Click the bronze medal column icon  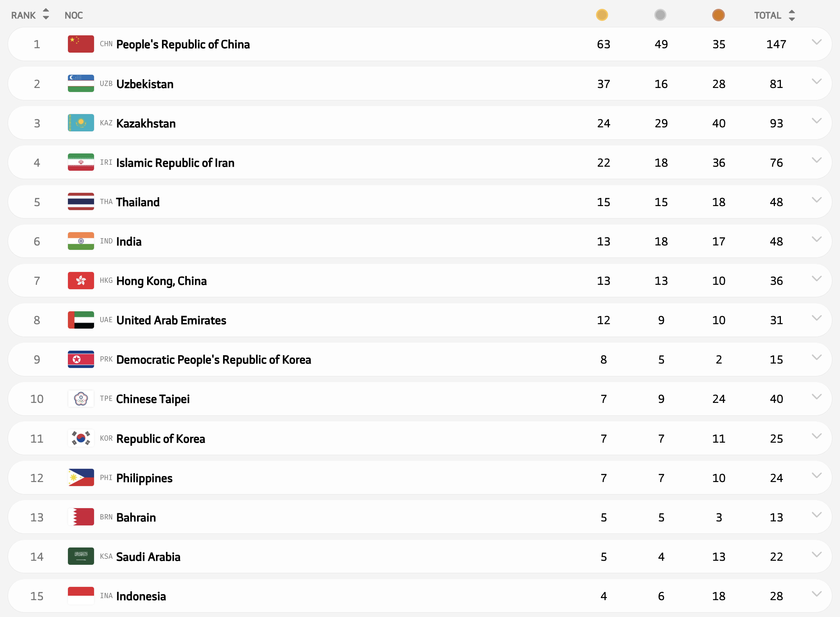718,15
